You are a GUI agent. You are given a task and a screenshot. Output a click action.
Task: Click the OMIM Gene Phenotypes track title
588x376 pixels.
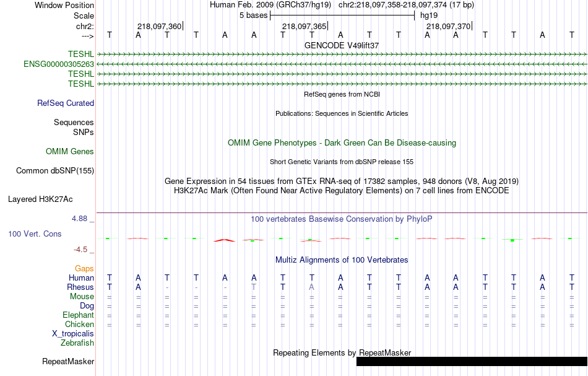pyautogui.click(x=342, y=143)
